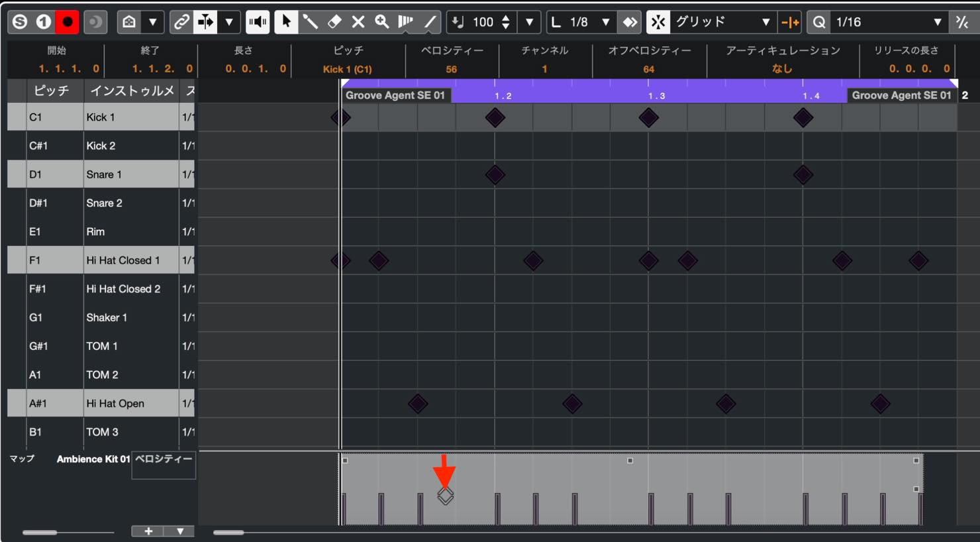This screenshot has width=980, height=542.
Task: Click the Quantize Q icon
Action: click(819, 22)
